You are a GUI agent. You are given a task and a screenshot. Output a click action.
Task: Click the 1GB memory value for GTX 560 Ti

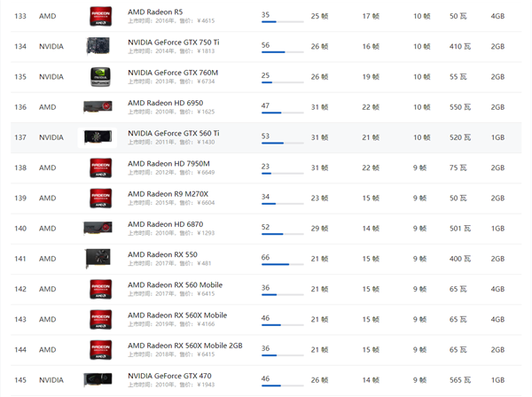tap(497, 137)
